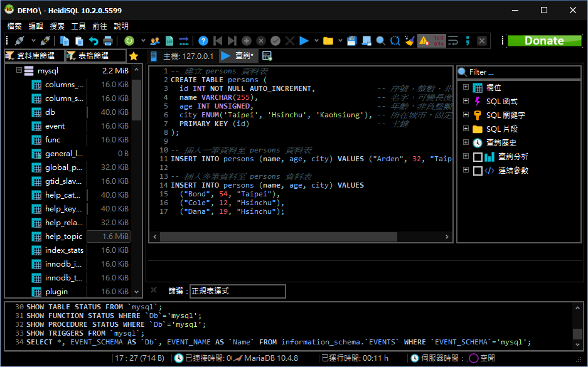Click the green semicolon delimiter icon
The width and height of the screenshot is (588, 367).
click(468, 41)
